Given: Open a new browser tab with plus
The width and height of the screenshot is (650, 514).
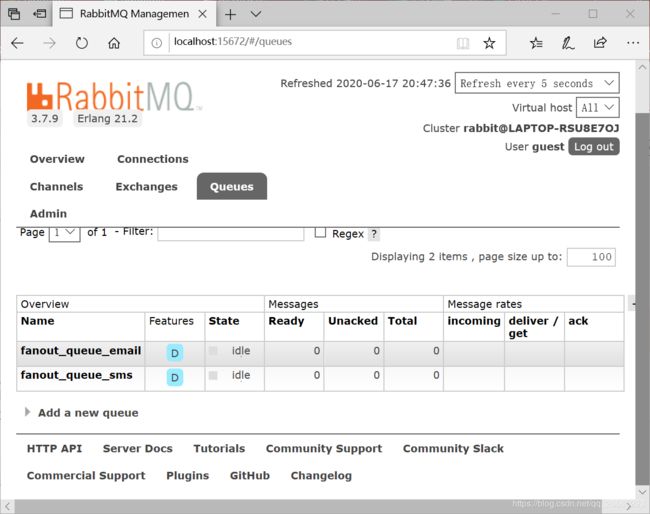Looking at the screenshot, I should pos(230,15).
